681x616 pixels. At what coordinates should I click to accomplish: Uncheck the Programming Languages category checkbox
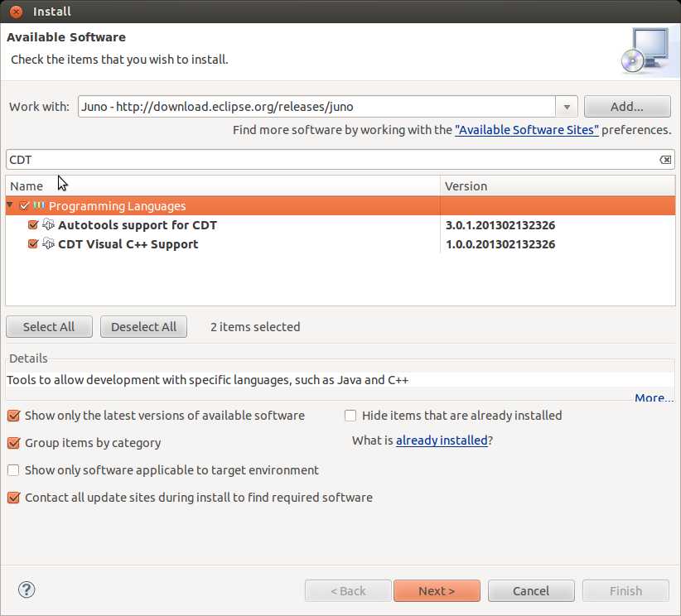coord(24,205)
